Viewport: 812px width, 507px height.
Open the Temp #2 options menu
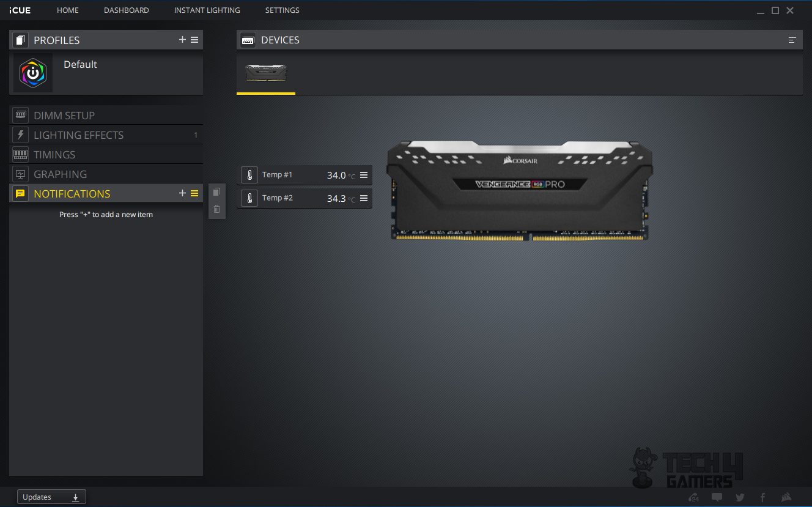point(364,198)
